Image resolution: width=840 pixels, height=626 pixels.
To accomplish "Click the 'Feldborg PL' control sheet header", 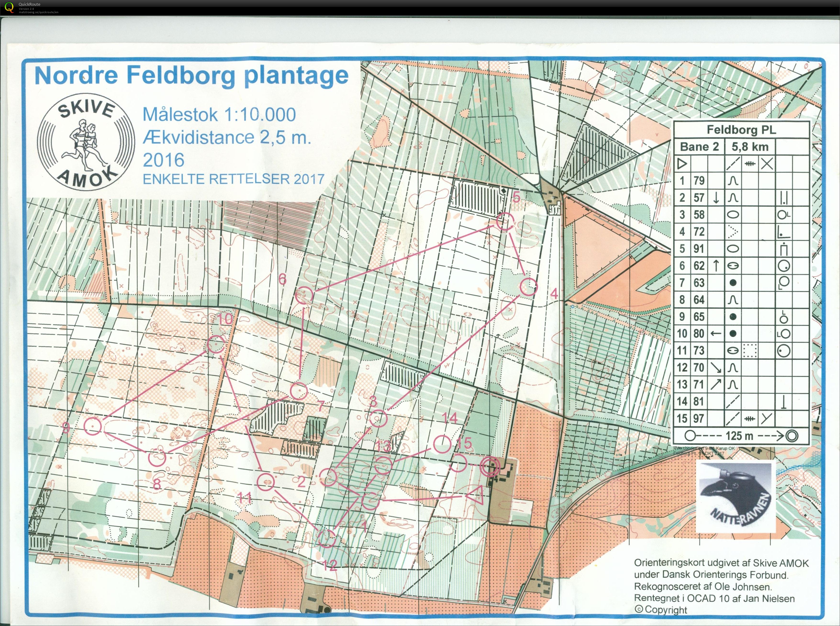I will point(741,130).
